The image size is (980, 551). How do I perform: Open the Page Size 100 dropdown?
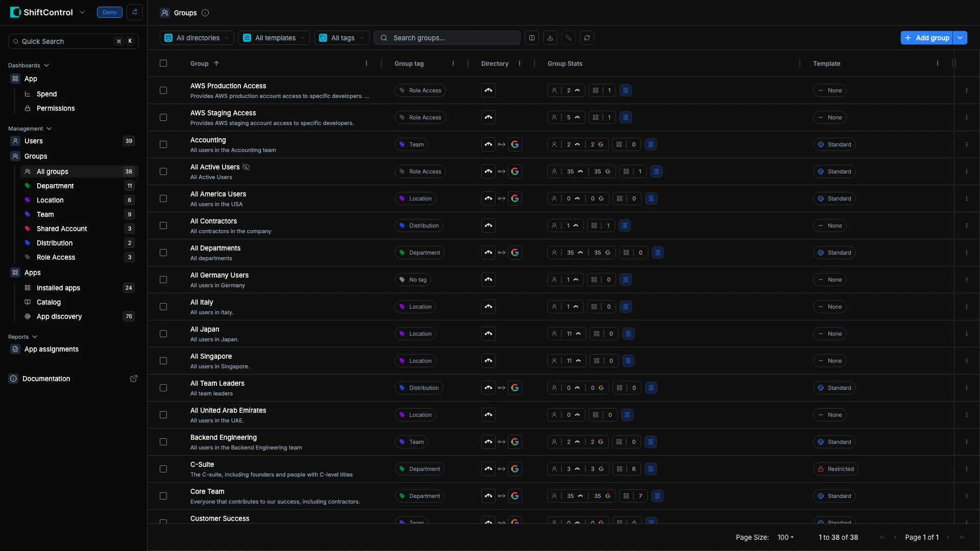point(786,537)
